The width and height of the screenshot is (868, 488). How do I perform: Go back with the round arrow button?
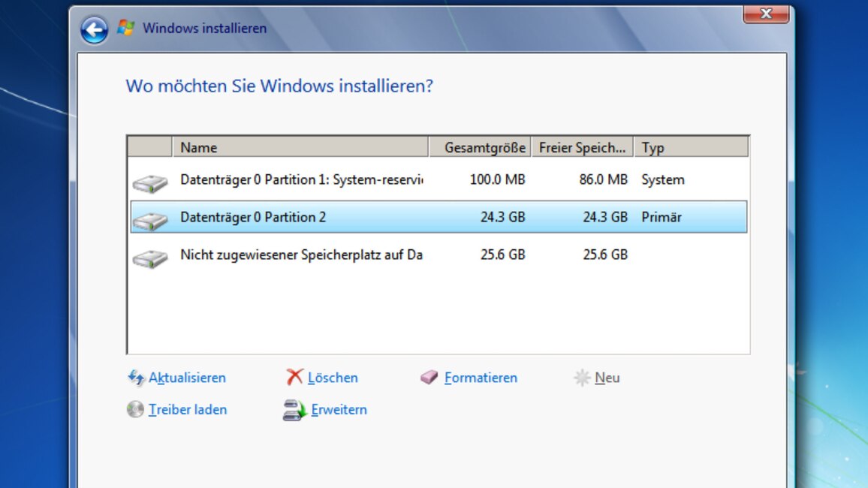pos(94,30)
